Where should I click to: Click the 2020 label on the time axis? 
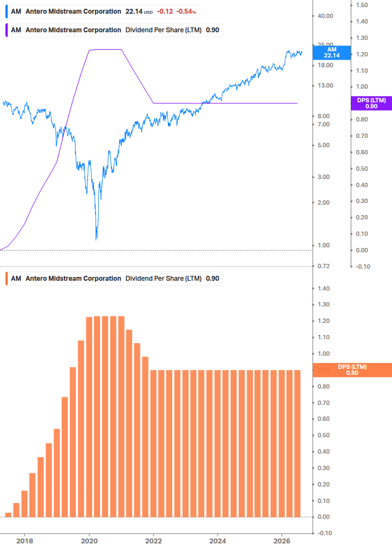coord(89,541)
